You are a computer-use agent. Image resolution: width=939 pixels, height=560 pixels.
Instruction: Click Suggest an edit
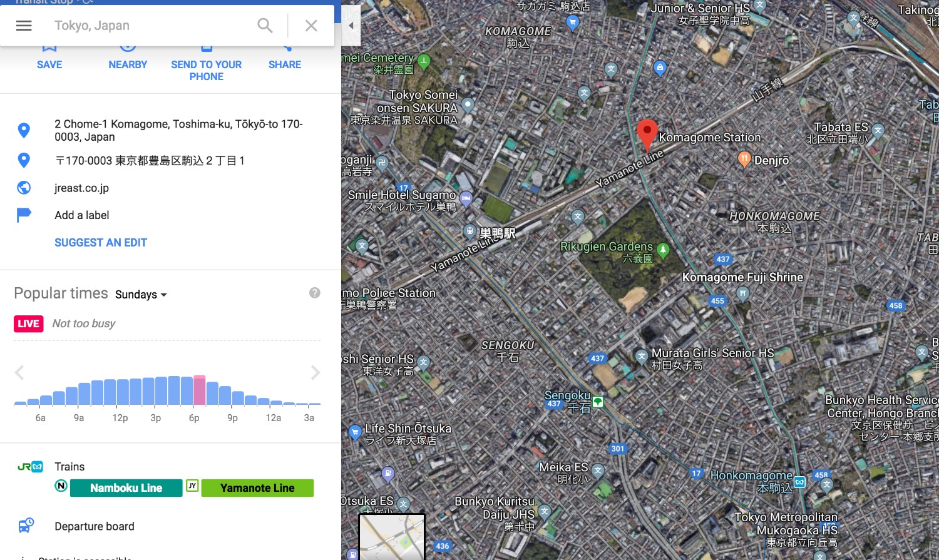[x=101, y=243]
